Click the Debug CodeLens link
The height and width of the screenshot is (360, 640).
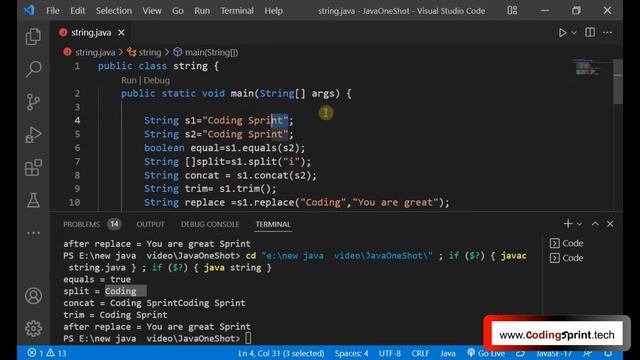pos(157,80)
